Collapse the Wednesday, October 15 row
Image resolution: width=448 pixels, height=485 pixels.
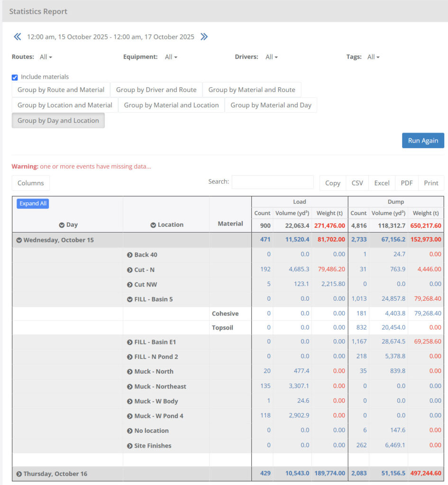[x=19, y=240]
